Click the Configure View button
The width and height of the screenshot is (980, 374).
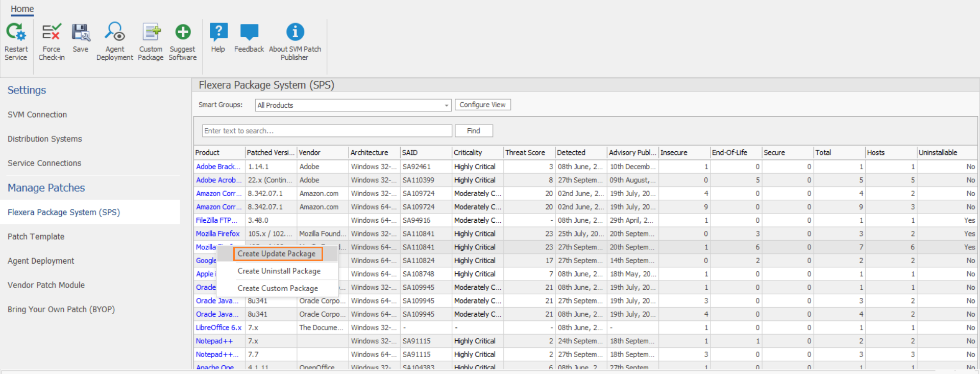pos(482,105)
